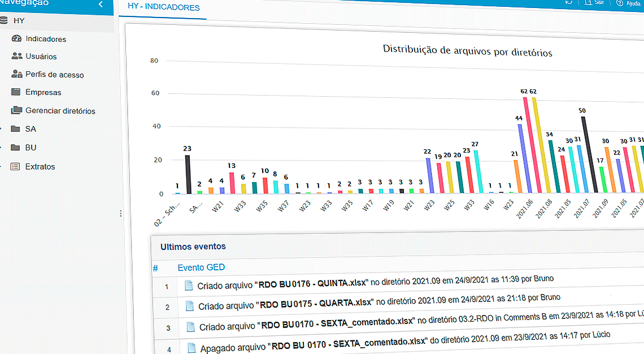Screen dimensions: 644x354
Task: Click the Gerenciar diretórios folder icon
Action: 18,110
